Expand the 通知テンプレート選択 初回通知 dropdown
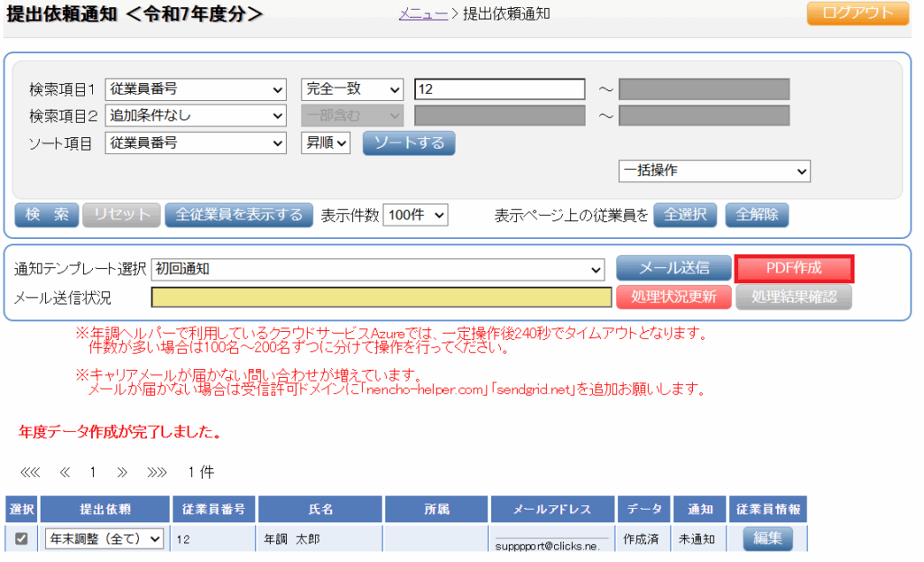 point(378,269)
